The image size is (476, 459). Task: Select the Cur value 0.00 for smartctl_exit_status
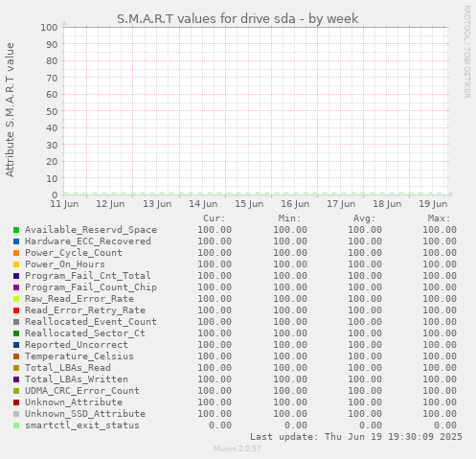click(220, 425)
